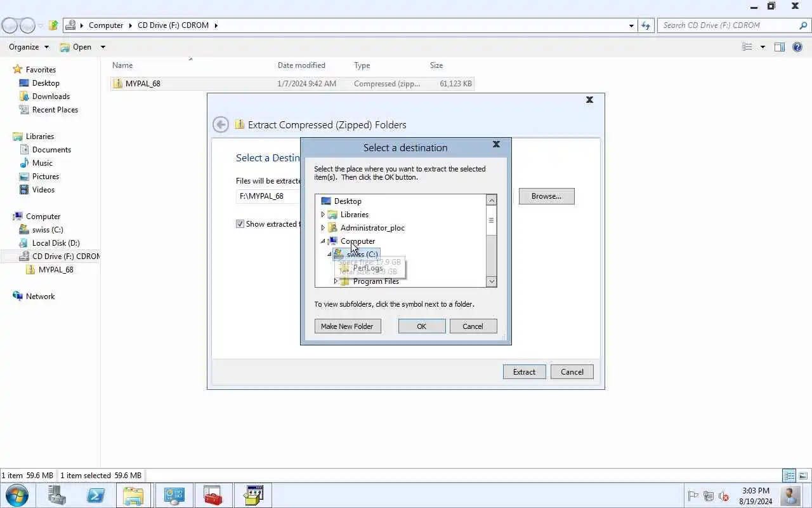Click tree scrollbar down arrow
The image size is (812, 508).
pos(491,281)
